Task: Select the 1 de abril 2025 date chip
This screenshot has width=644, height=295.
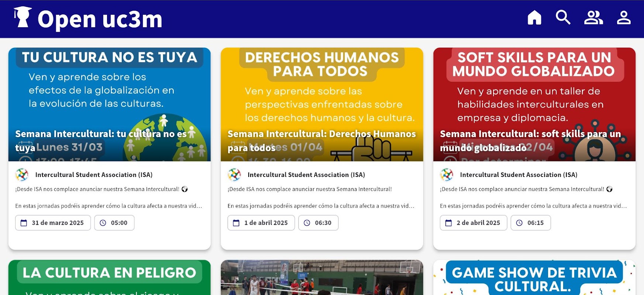Action: 261,223
